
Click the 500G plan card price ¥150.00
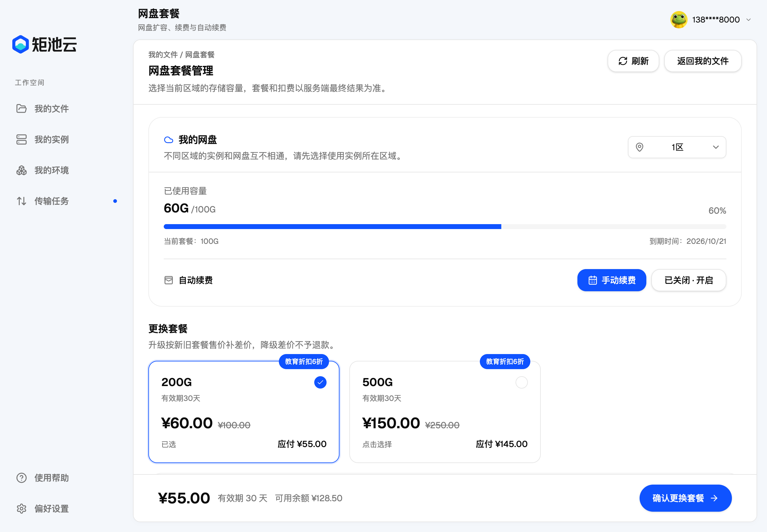tap(391, 423)
